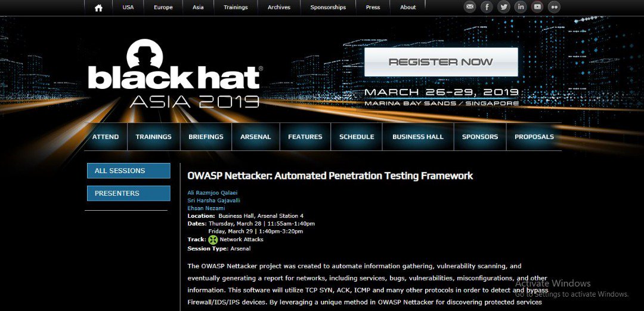Open presenter Ali Razmjoo Qalaei link
This screenshot has height=311, width=644.
pyautogui.click(x=212, y=193)
